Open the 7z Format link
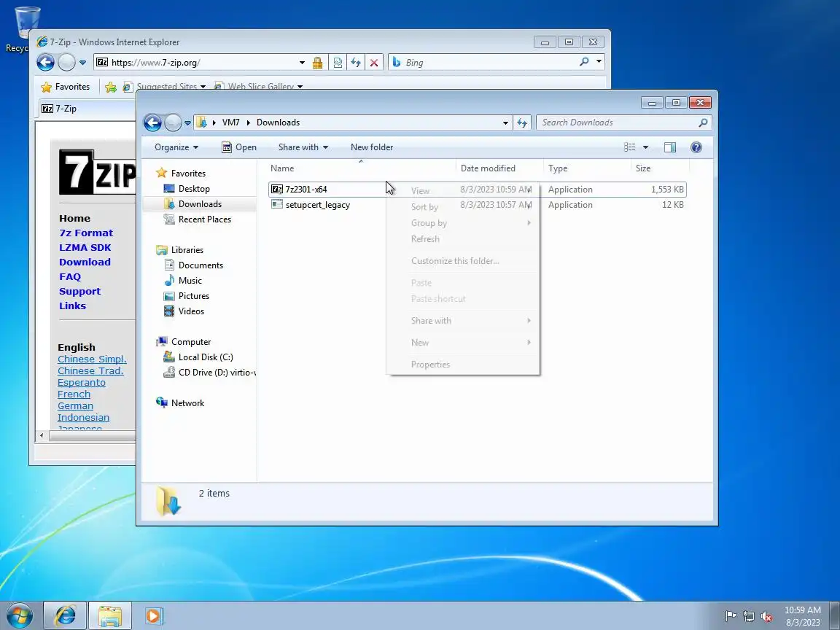 (x=86, y=233)
